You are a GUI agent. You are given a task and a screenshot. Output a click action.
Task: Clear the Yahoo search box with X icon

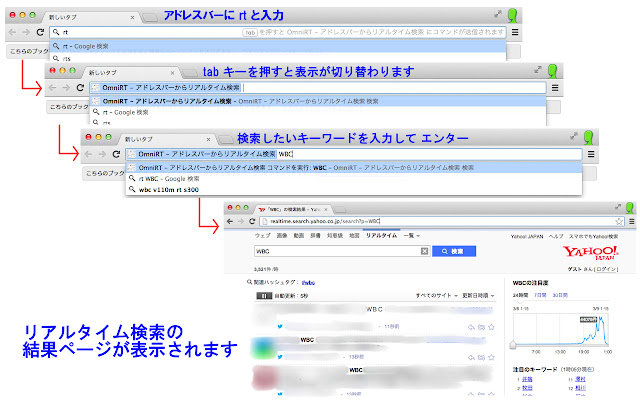pos(424,251)
